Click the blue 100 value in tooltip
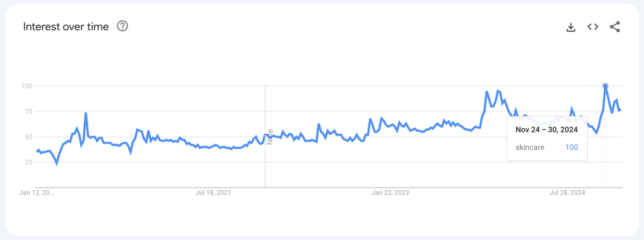The width and height of the screenshot is (644, 240). point(572,147)
